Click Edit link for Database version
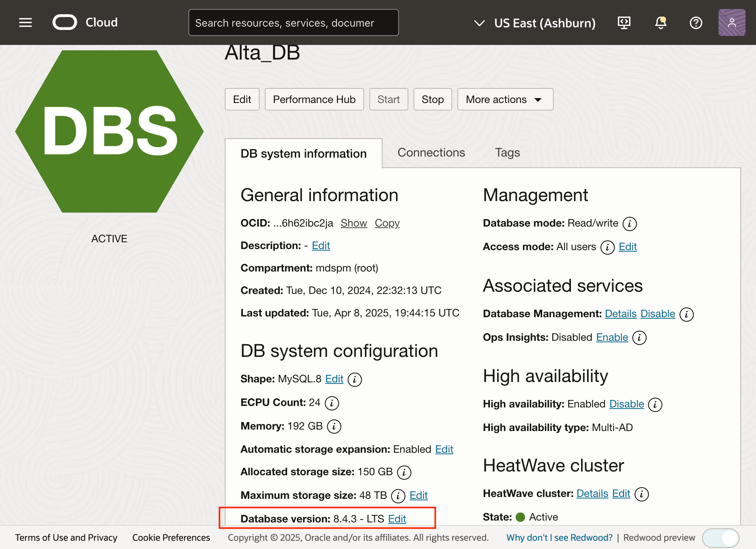This screenshot has width=756, height=549. (x=397, y=519)
